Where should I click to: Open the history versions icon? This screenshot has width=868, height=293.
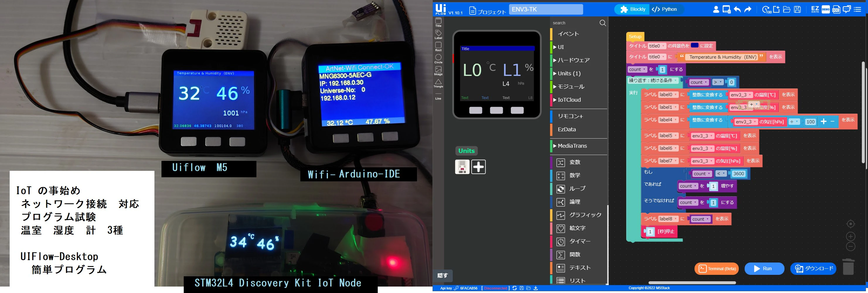tap(767, 9)
